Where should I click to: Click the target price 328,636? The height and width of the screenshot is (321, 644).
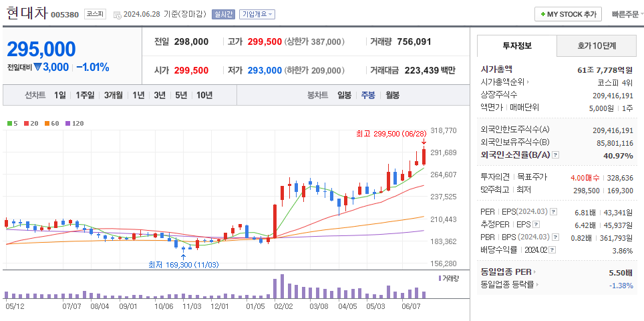click(621, 178)
